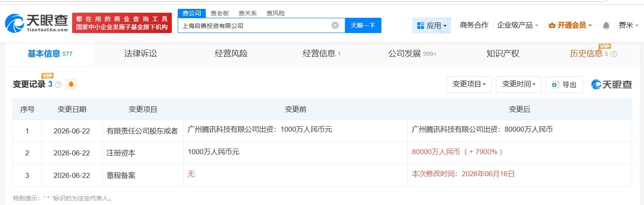
Task: Expand the 企业级产品 dropdown
Action: click(518, 25)
